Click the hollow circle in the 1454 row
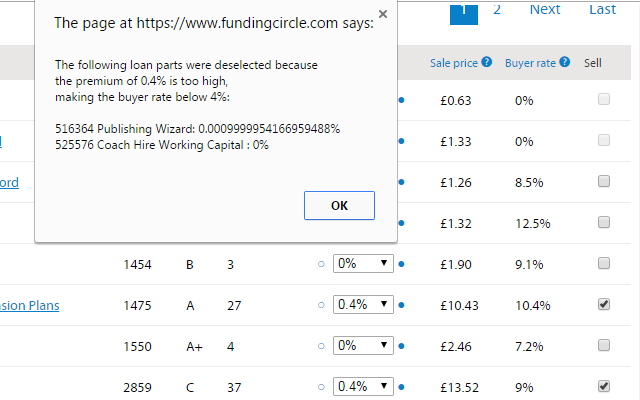Screen dimensions: 640x400 [x=321, y=264]
